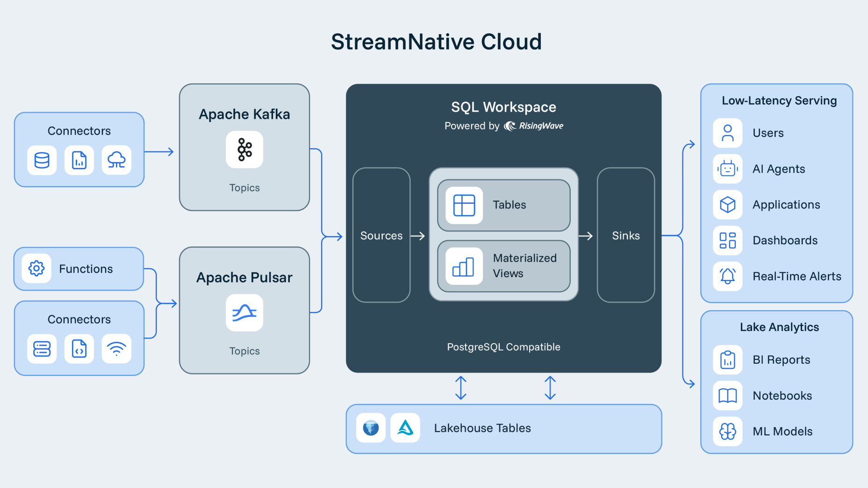The height and width of the screenshot is (488, 868).
Task: Click the RisingWave logo icon
Action: tap(510, 126)
